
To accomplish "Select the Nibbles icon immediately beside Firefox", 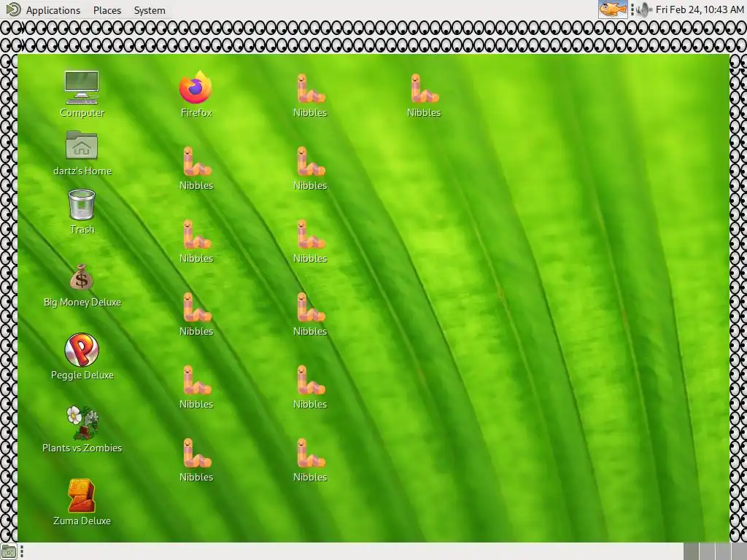I will tap(310, 94).
